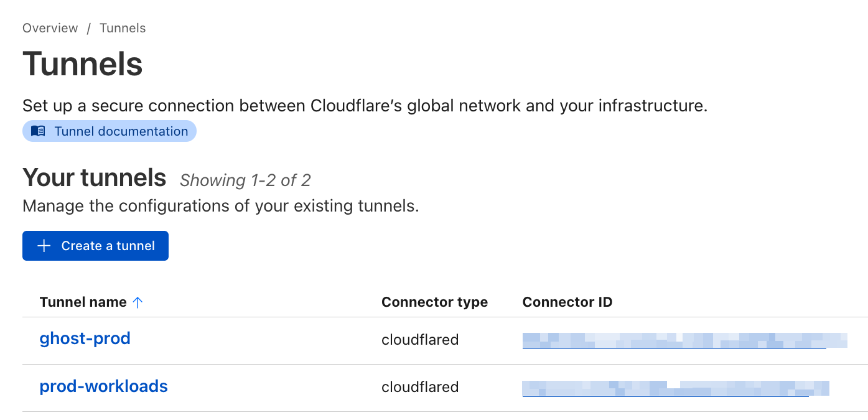
Task: Open the prod-workloads tunnel
Action: pyautogui.click(x=104, y=386)
